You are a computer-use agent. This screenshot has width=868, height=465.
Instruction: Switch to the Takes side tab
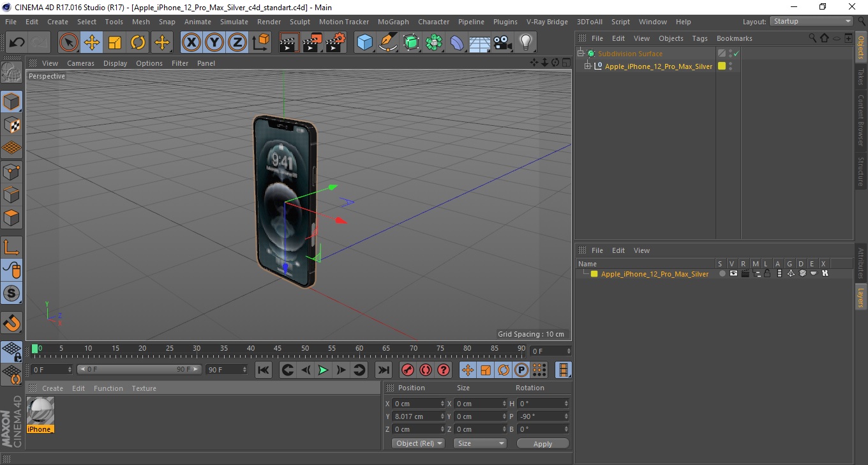pos(861,77)
